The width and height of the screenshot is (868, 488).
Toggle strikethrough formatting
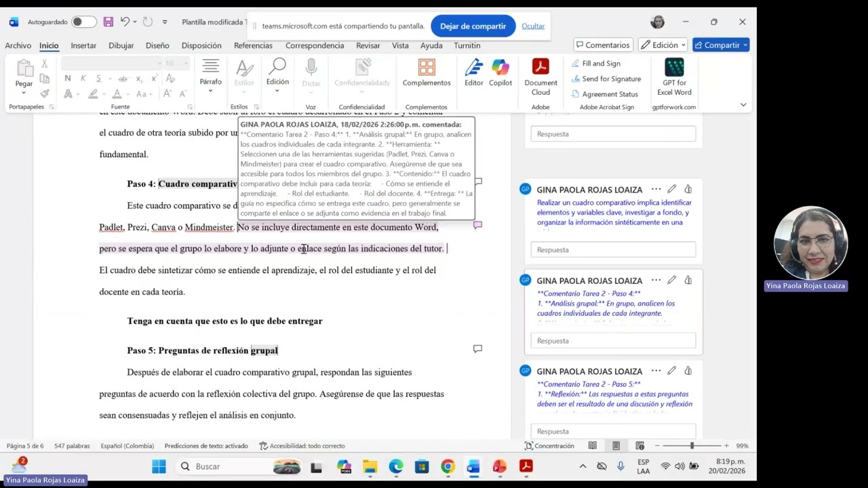pos(123,79)
